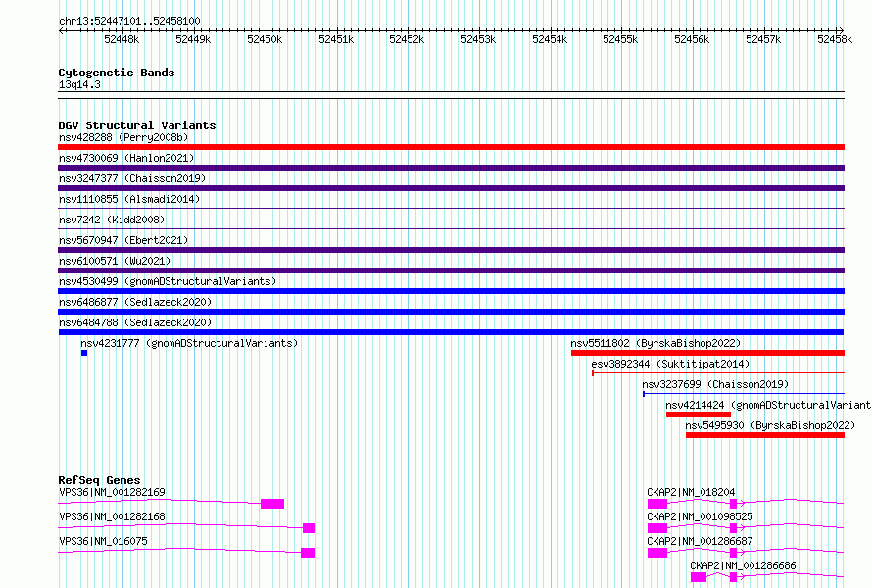Image resolution: width=872 pixels, height=588 pixels.
Task: Click the 13q14.3 band label
Action: click(79, 84)
